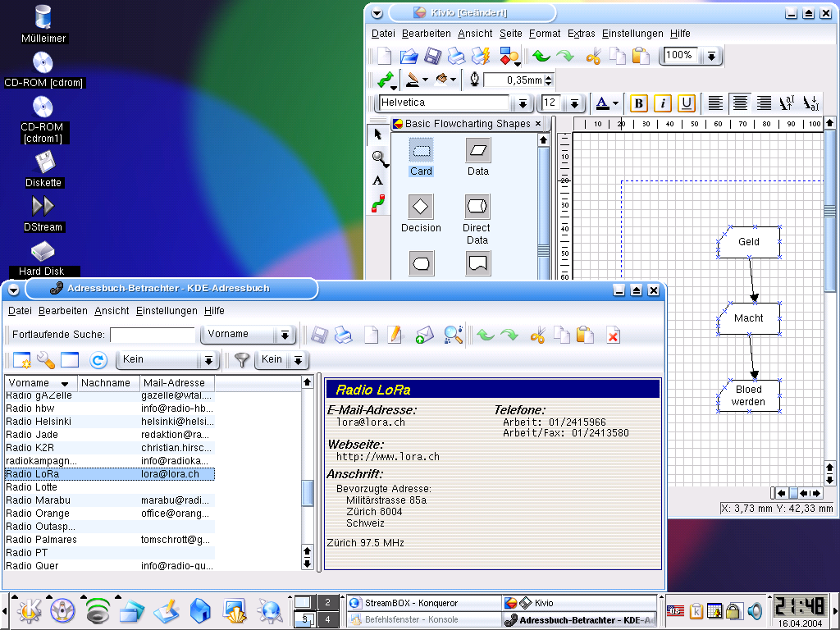Open the Helvetica font dropdown

click(523, 103)
